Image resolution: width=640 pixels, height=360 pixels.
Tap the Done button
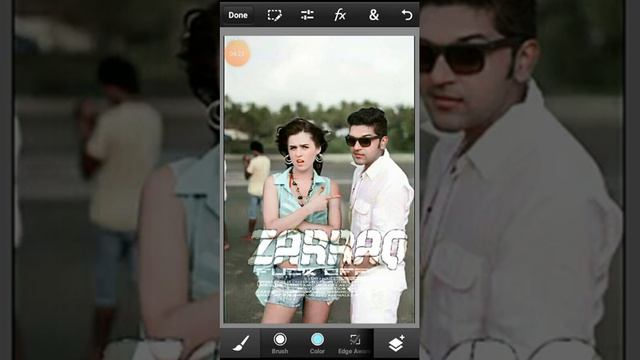pyautogui.click(x=238, y=15)
